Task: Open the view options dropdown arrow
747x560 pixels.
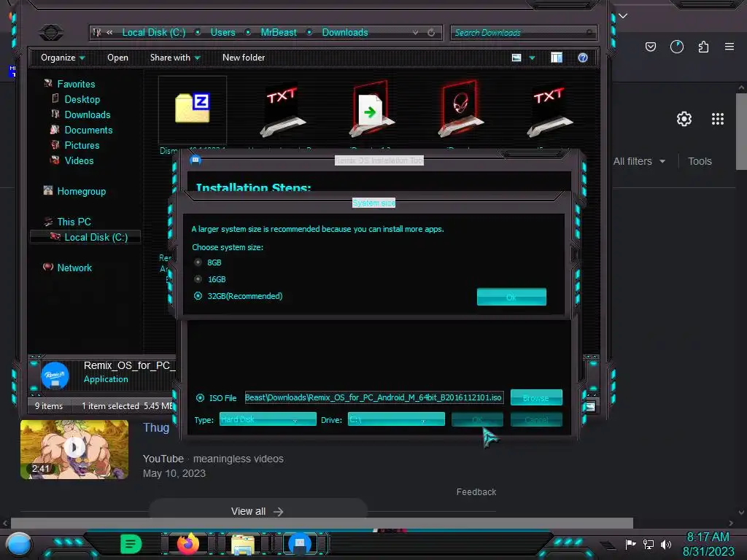Action: pyautogui.click(x=532, y=58)
